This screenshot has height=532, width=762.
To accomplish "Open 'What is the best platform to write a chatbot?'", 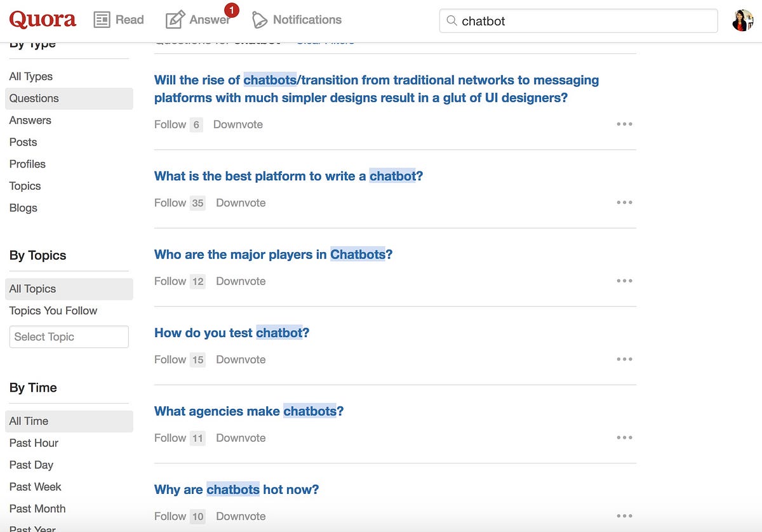I will pos(288,176).
